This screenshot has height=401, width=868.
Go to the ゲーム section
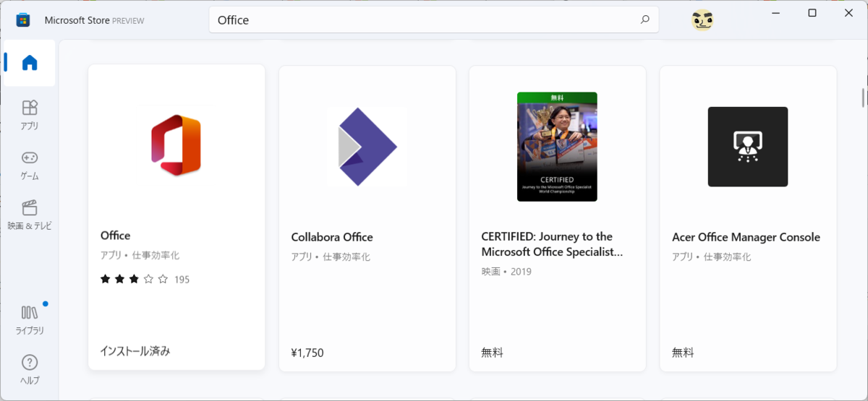30,165
